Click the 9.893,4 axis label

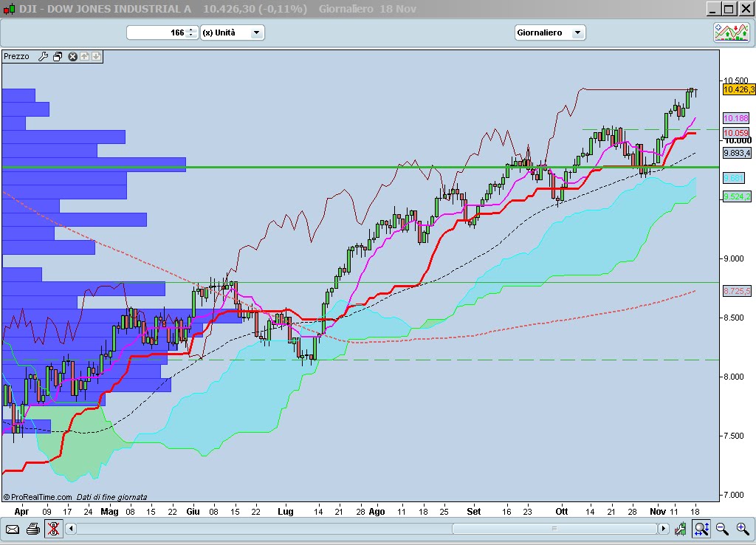click(738, 153)
